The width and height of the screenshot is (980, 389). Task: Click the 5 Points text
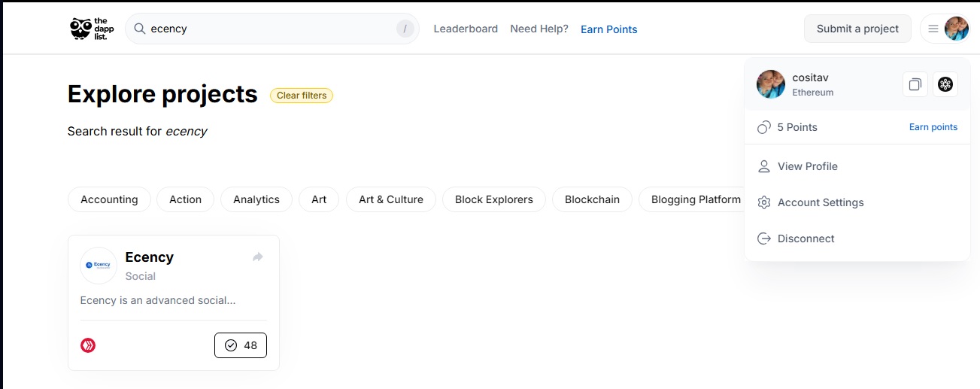coord(797,127)
